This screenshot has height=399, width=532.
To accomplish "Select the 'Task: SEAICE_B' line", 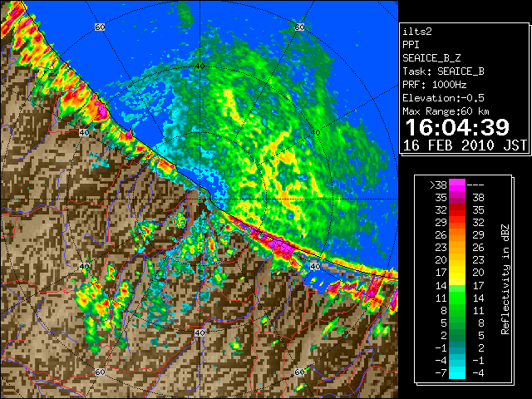I will pos(443,71).
